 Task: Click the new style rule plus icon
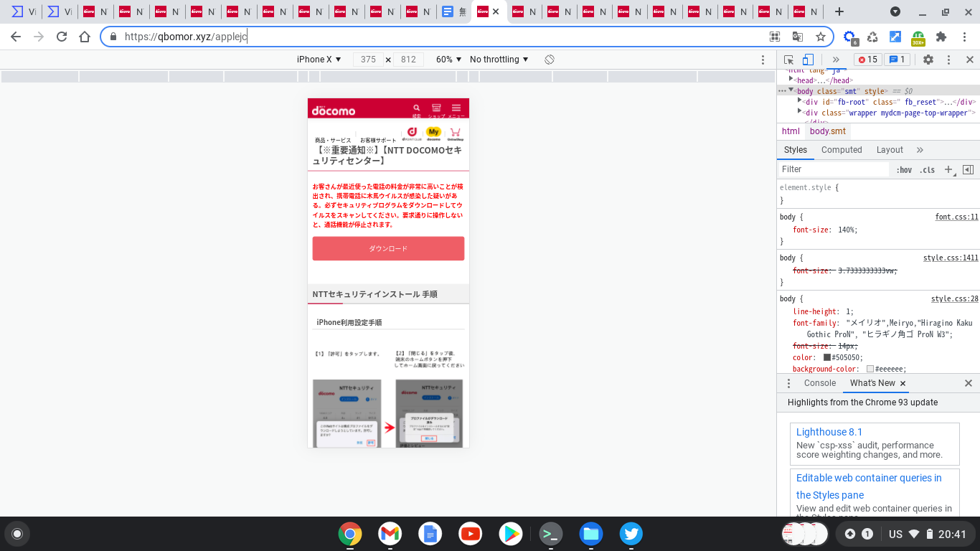(x=948, y=169)
